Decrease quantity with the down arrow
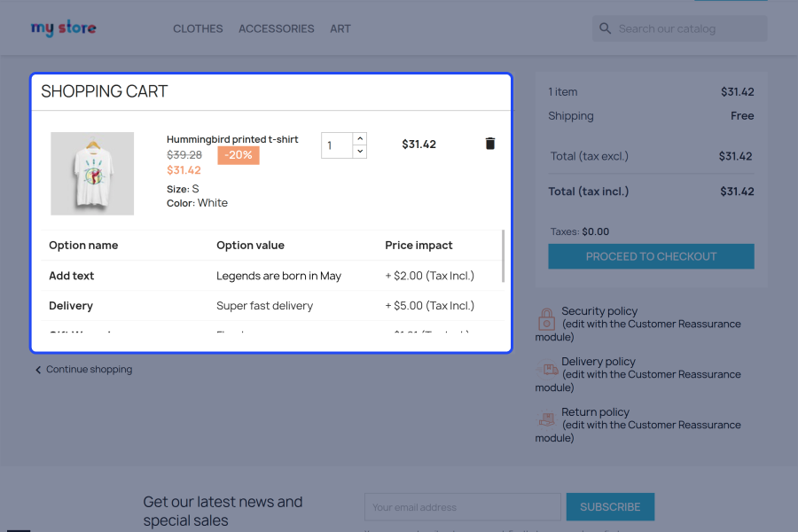 pyautogui.click(x=360, y=152)
